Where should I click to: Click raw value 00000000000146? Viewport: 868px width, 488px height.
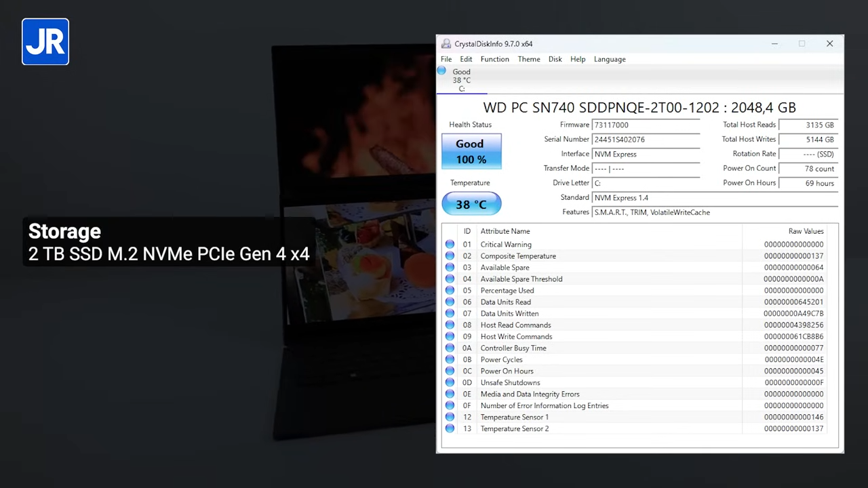click(x=793, y=418)
